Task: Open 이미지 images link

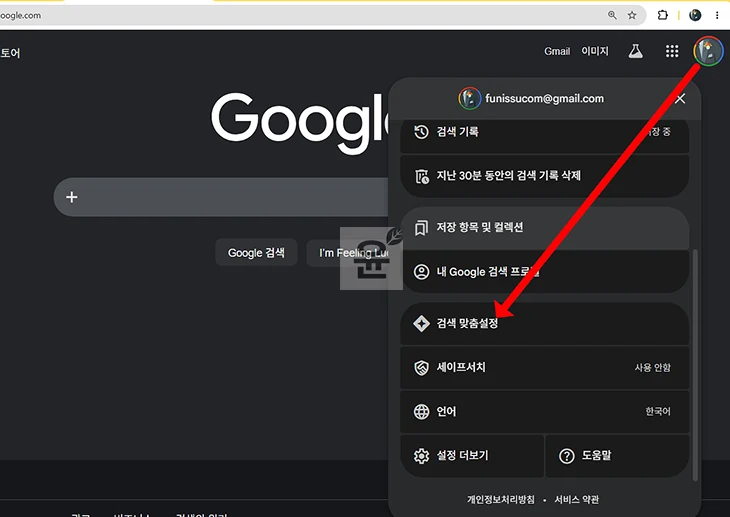Action: coord(595,51)
